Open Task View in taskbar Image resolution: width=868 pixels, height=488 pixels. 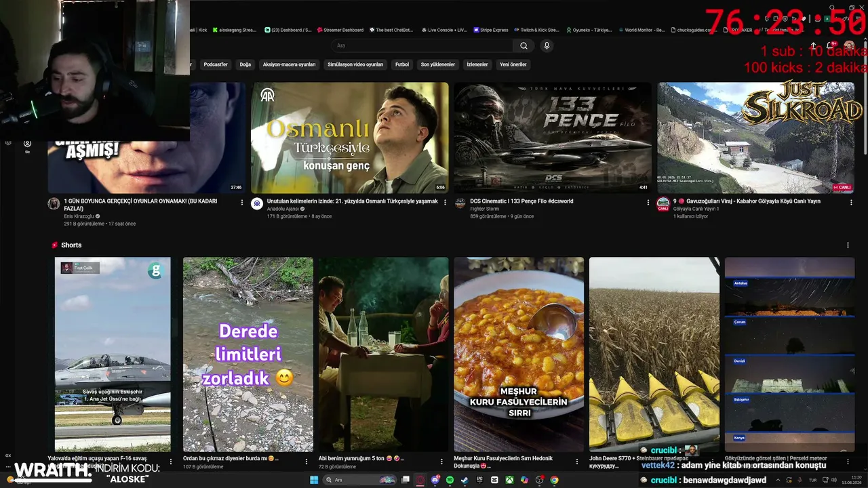tap(406, 480)
